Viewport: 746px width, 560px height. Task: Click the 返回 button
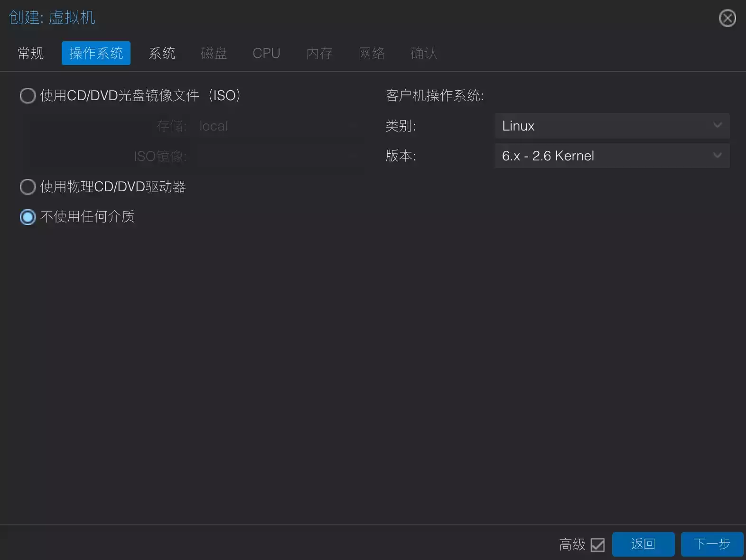(643, 544)
